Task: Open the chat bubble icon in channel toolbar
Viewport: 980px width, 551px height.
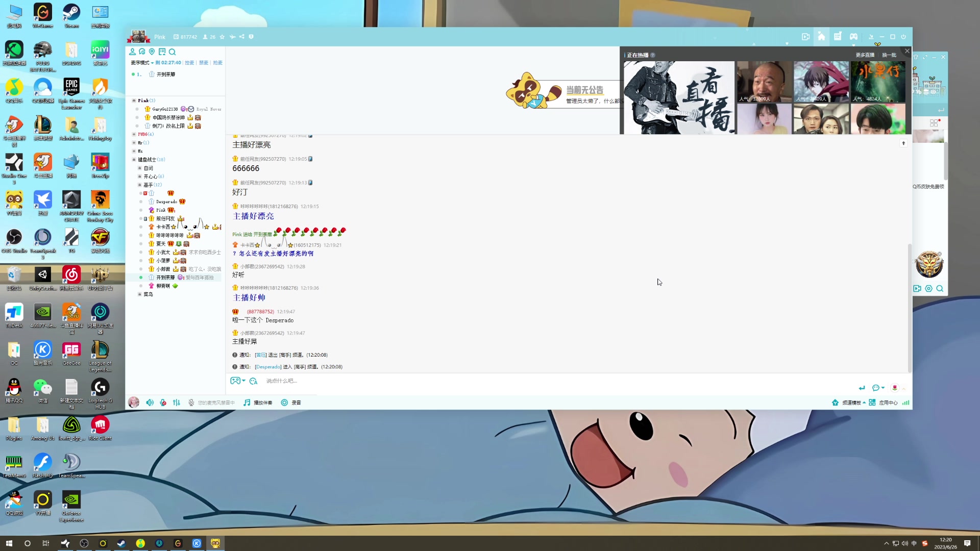Action: click(142, 52)
